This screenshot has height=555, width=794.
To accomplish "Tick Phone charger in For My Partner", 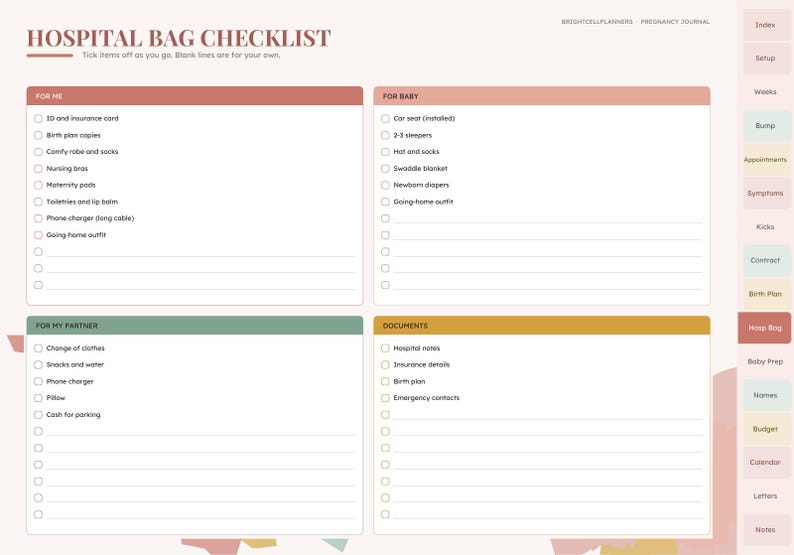I will coord(38,381).
